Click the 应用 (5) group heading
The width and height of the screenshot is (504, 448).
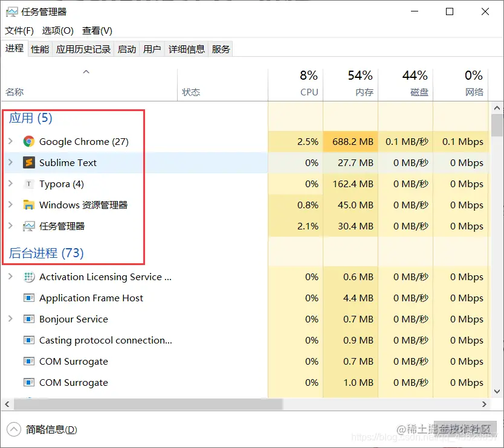coord(30,118)
